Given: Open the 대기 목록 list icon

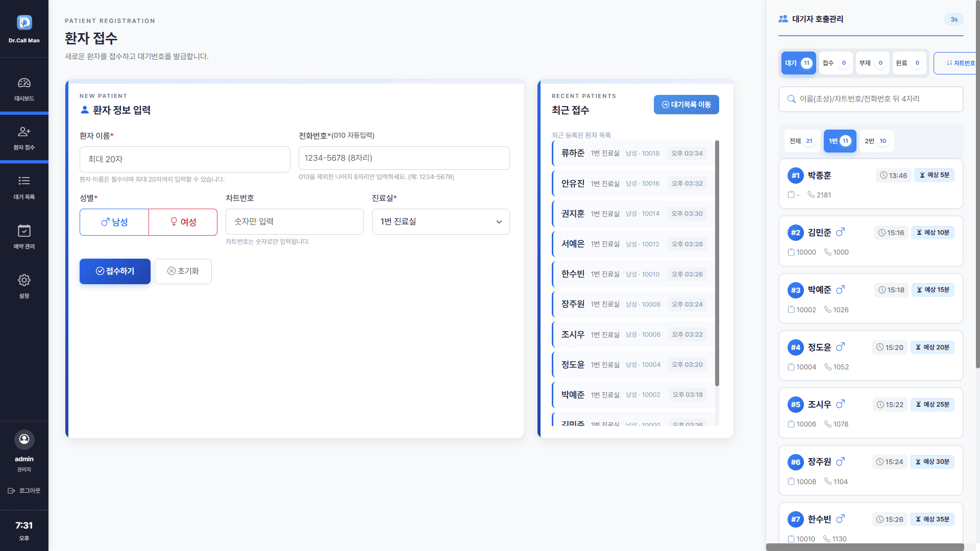Looking at the screenshot, I should point(24,181).
